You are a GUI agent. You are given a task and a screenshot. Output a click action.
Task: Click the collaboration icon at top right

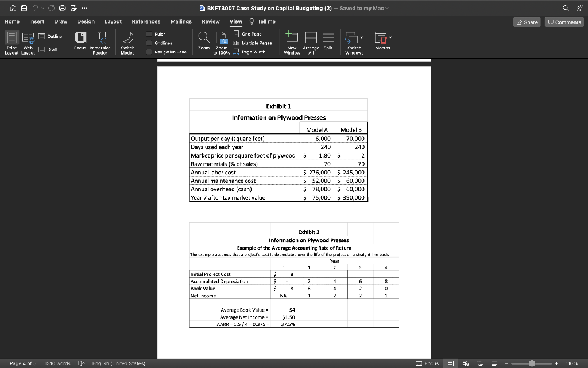click(x=579, y=8)
